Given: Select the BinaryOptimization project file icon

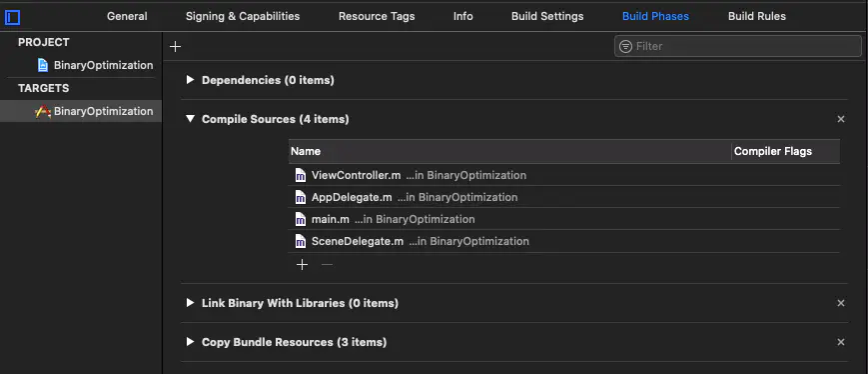Looking at the screenshot, I should coord(43,65).
